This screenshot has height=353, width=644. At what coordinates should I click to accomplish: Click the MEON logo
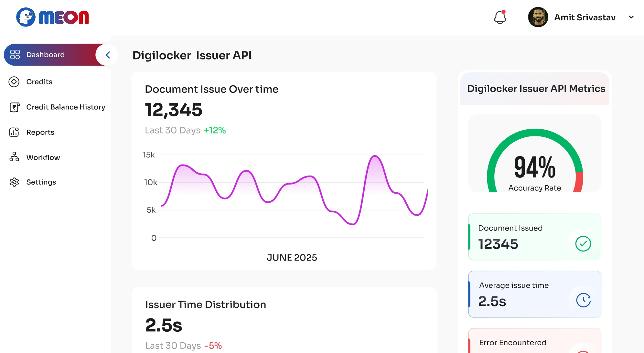pyautogui.click(x=52, y=17)
